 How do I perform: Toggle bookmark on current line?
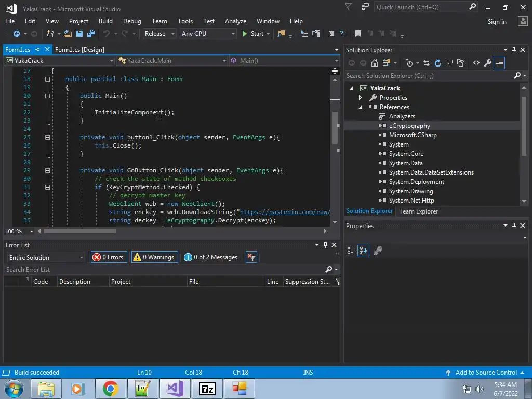click(x=357, y=34)
